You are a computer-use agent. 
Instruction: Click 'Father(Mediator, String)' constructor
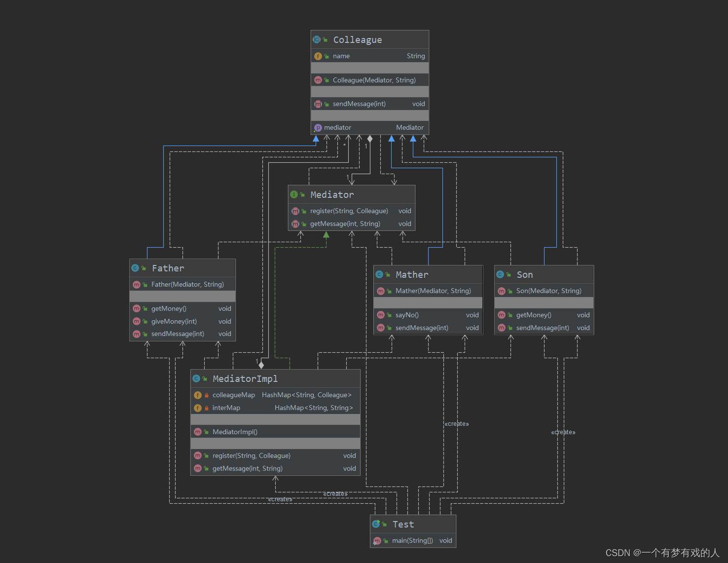(187, 285)
